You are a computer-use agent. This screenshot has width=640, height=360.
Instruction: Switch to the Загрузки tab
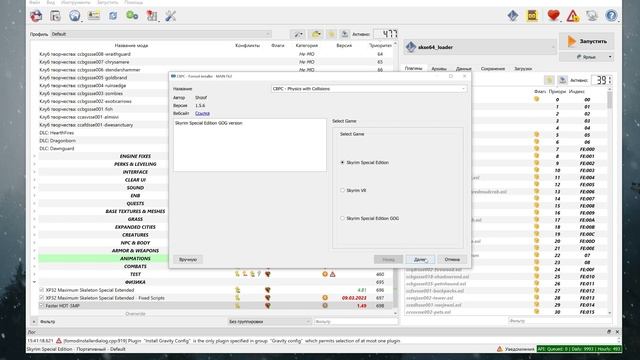click(x=523, y=69)
